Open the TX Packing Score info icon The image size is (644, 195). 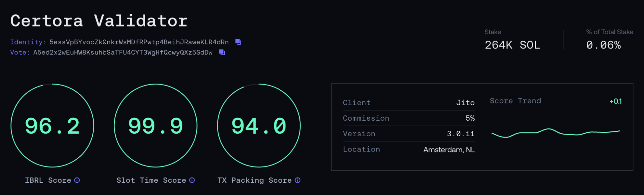pyautogui.click(x=298, y=180)
